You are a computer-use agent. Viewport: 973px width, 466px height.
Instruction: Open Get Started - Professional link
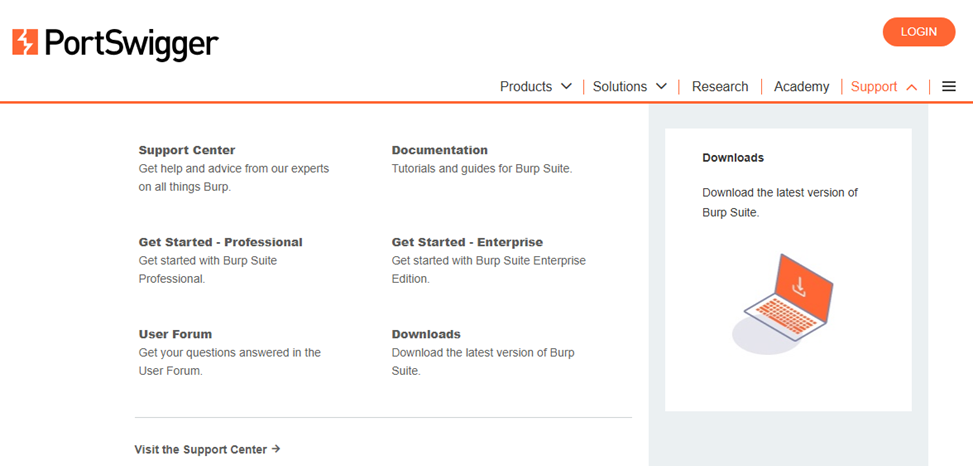pyautogui.click(x=220, y=242)
